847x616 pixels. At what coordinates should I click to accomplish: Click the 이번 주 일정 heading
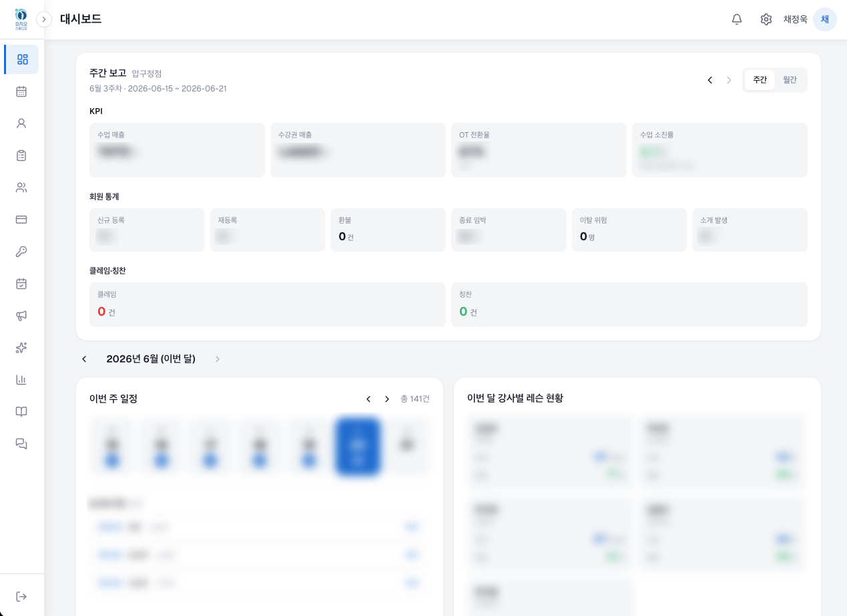[x=113, y=399]
